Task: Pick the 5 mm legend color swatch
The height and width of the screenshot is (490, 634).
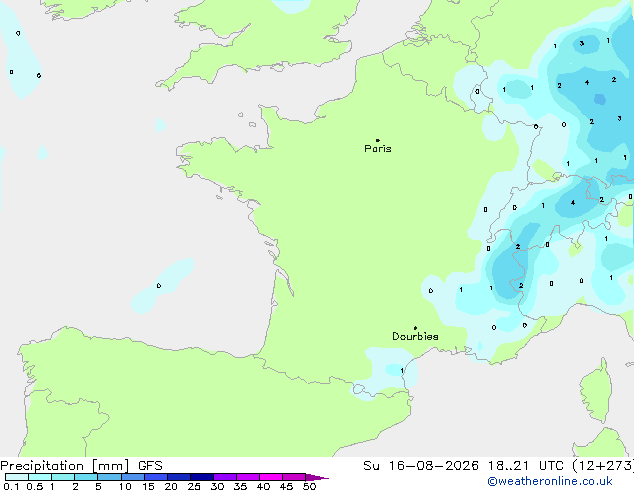Action: pos(109,477)
